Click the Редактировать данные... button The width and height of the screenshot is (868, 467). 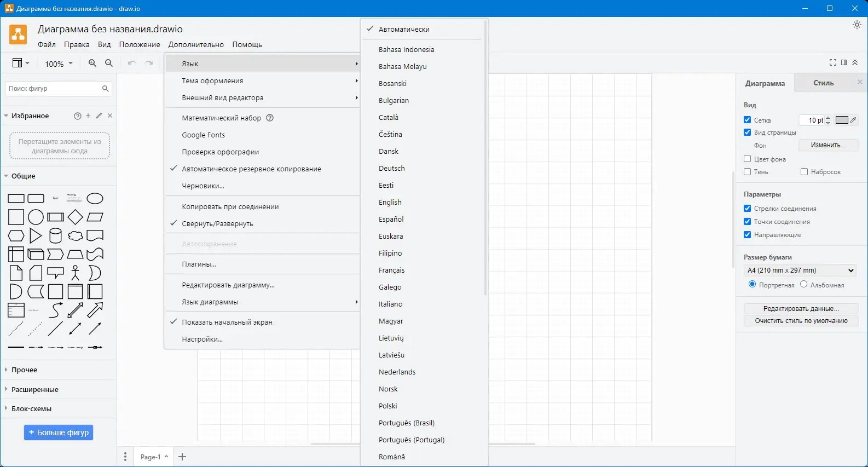click(x=801, y=309)
